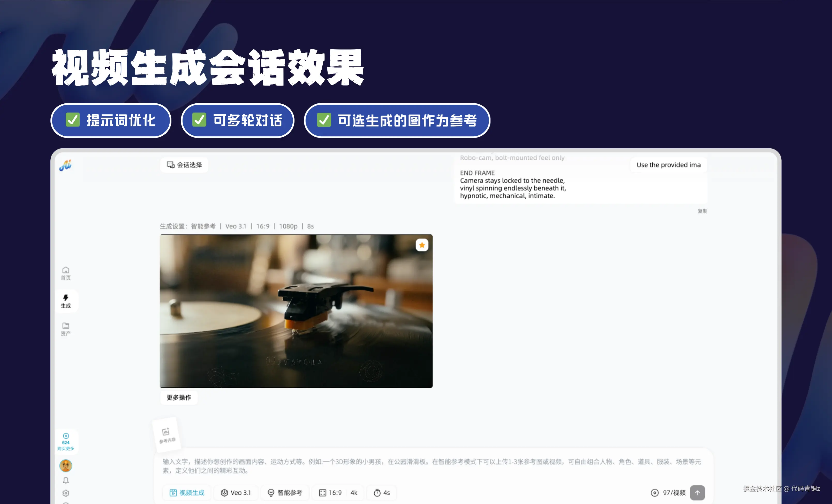This screenshot has height=504, width=832.
Task: Open the Veo 3.1 model dropdown
Action: point(236,493)
